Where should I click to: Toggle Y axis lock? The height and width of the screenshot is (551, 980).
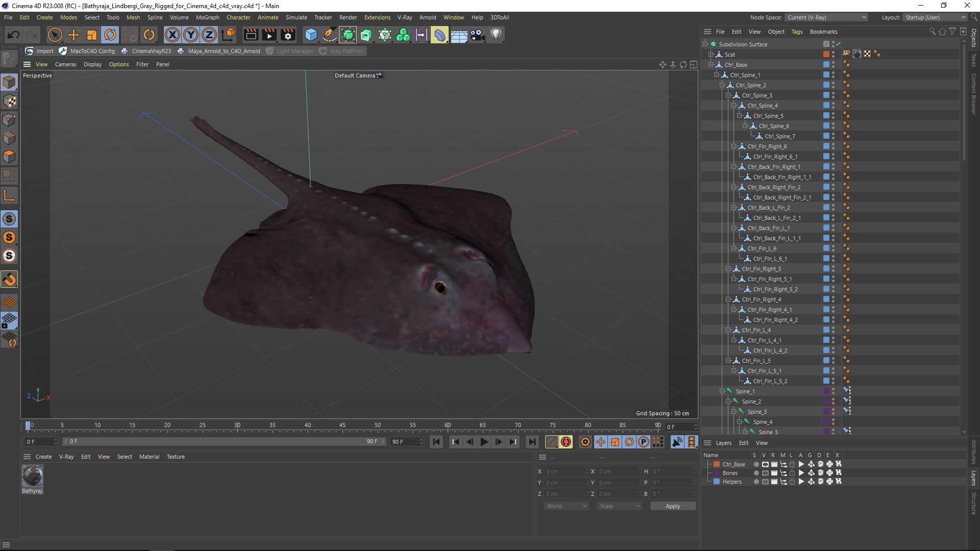click(x=191, y=35)
